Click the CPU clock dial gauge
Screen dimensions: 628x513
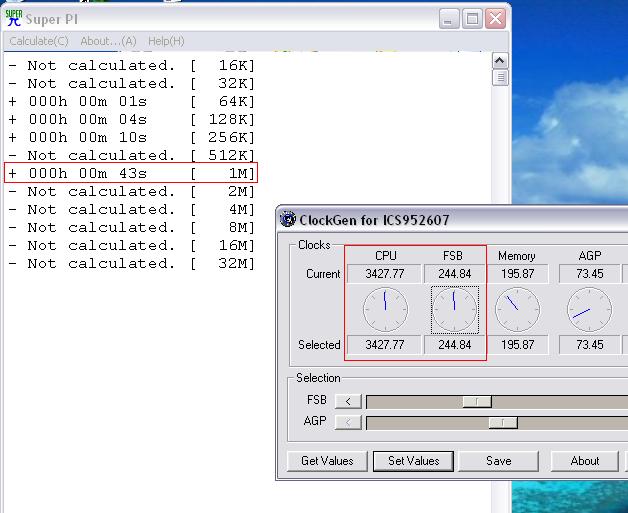click(385, 309)
